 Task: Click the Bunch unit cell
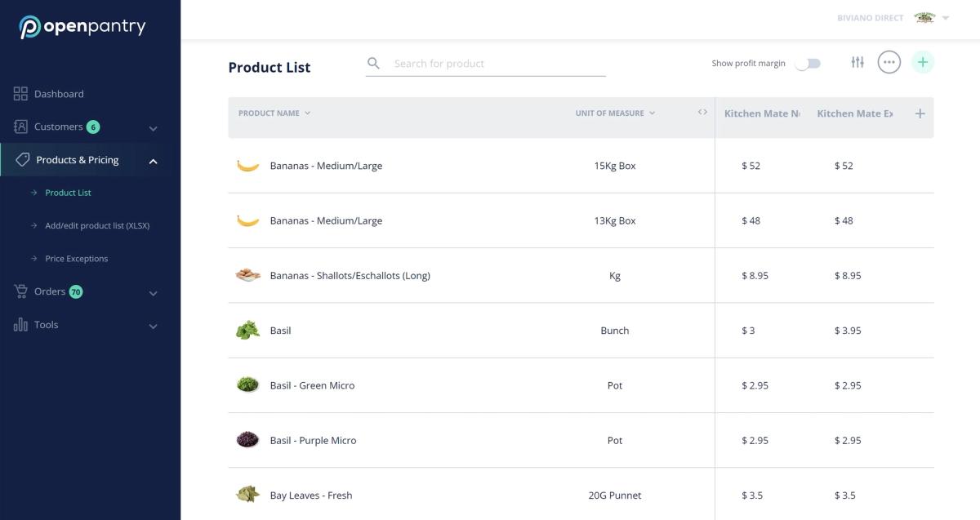615,331
